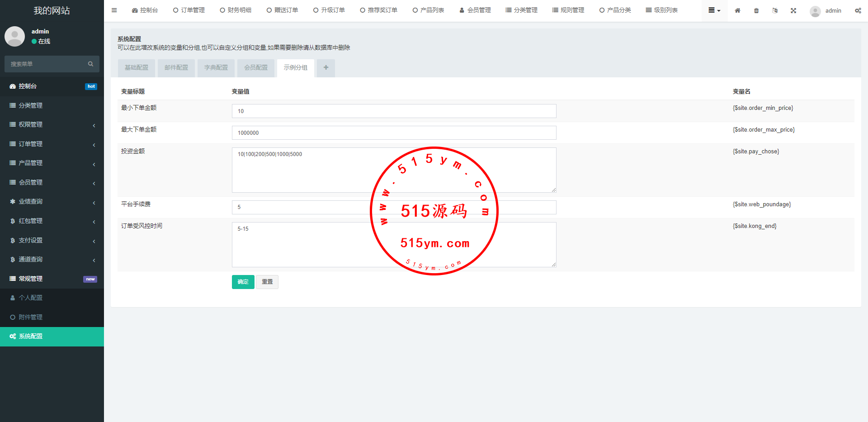Select 附件管理 in the sidebar

[31, 318]
